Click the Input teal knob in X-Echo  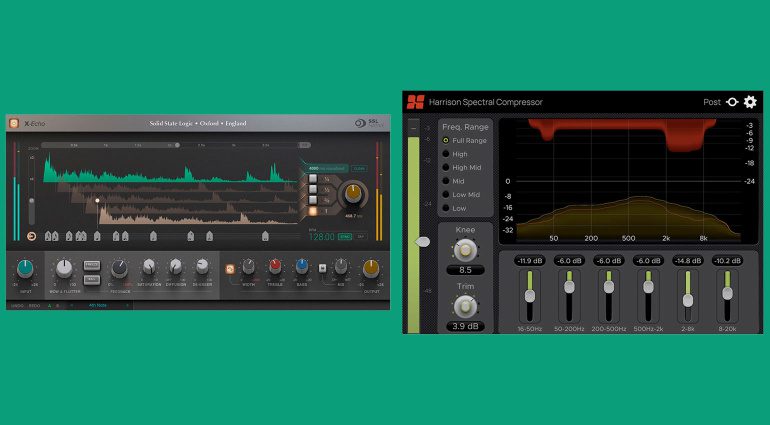(x=25, y=269)
